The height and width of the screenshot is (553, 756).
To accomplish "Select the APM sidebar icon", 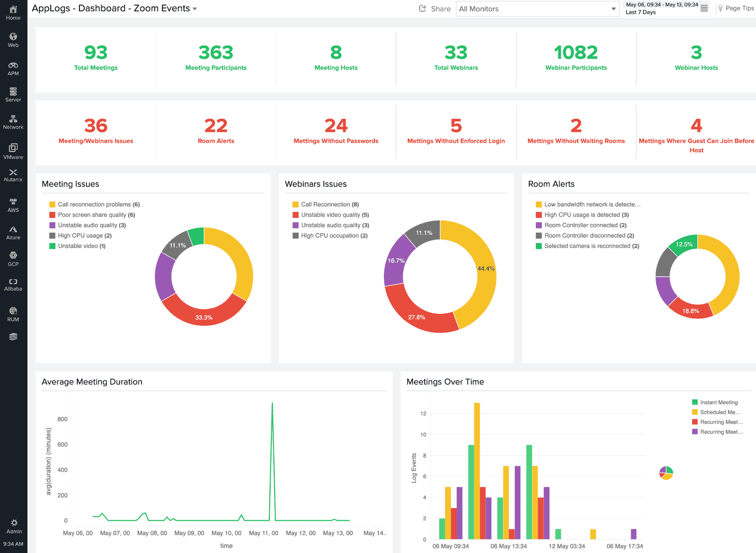I will coord(13,68).
